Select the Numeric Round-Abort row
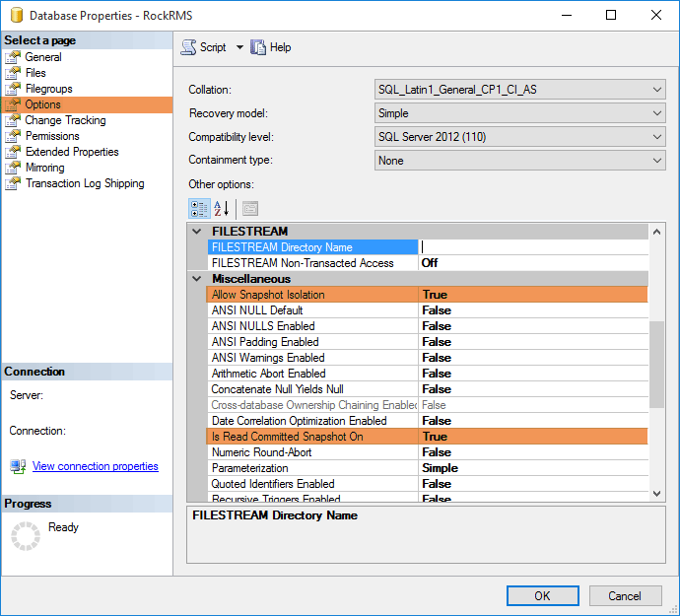Image resolution: width=680 pixels, height=616 pixels. [x=428, y=452]
